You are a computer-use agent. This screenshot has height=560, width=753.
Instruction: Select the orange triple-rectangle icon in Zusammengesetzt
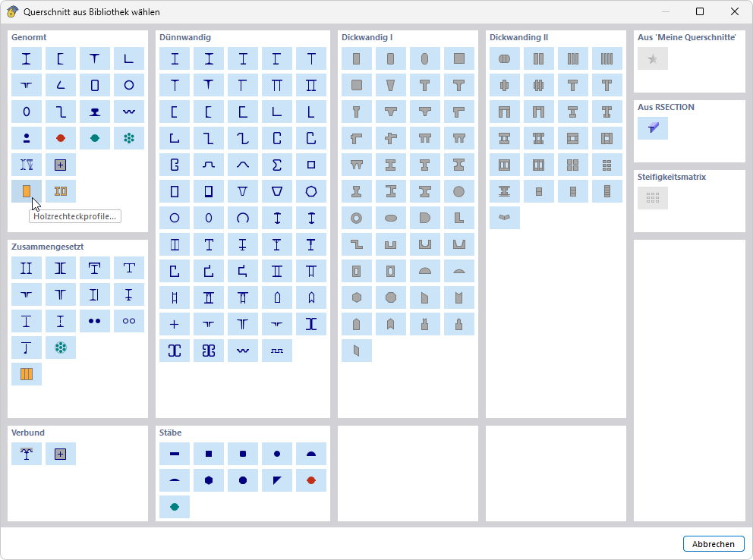(x=27, y=374)
